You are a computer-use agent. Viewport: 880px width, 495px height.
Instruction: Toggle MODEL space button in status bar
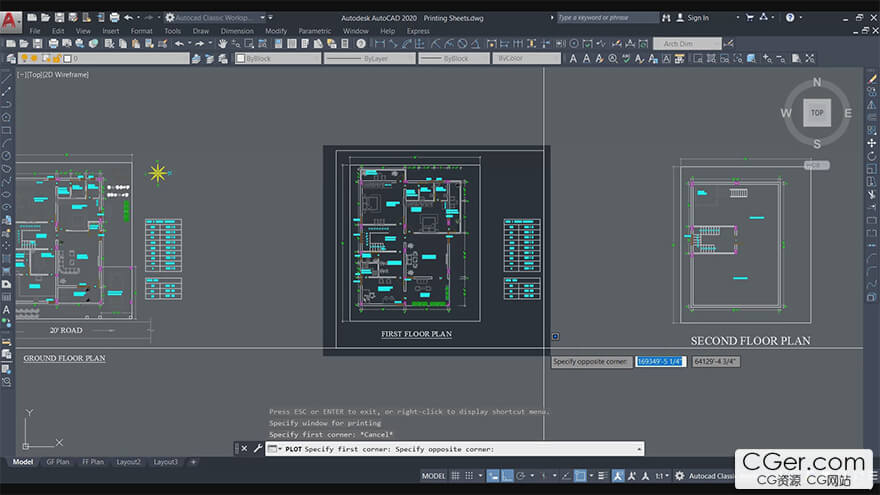click(x=434, y=476)
